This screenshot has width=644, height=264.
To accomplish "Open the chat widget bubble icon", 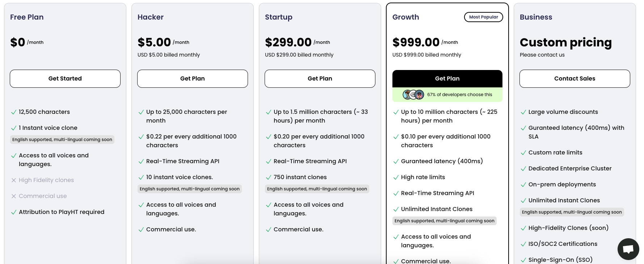I will [x=628, y=249].
